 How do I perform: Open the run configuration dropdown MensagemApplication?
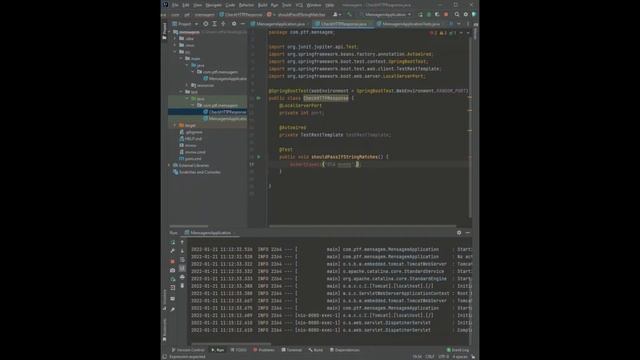[387, 14]
